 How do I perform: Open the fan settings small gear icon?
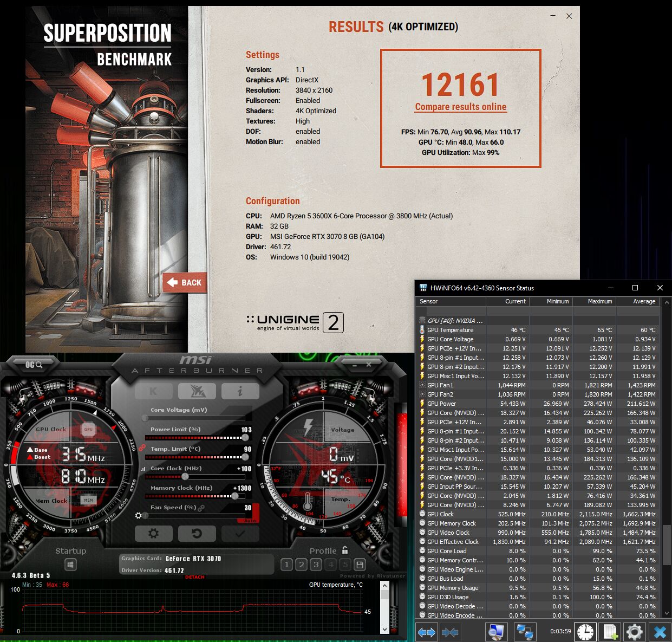point(138,515)
